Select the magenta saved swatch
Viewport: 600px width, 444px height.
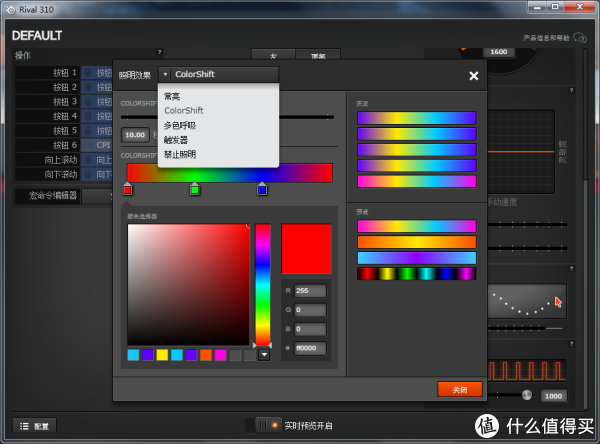pos(220,355)
